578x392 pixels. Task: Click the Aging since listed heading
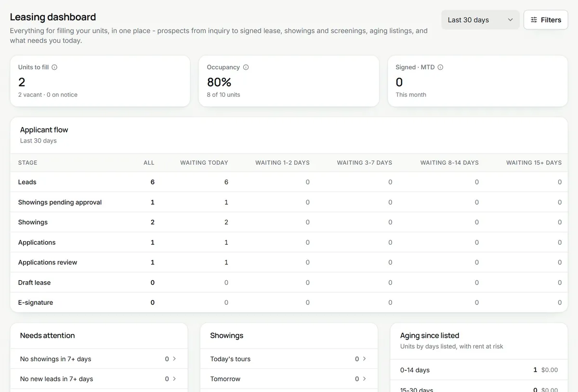430,336
